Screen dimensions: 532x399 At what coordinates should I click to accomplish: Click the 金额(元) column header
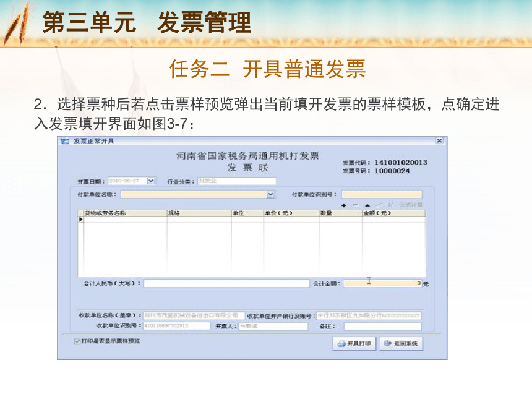click(393, 213)
